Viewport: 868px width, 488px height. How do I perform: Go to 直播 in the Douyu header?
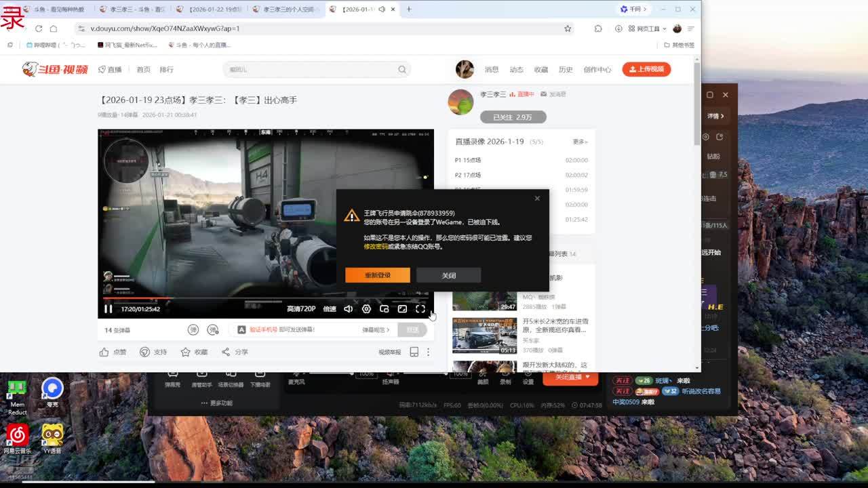(111, 69)
